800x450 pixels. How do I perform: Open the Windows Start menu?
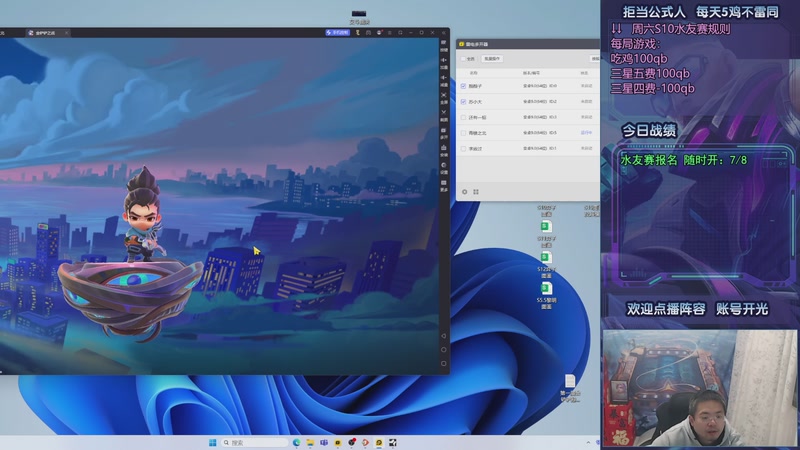tap(212, 442)
